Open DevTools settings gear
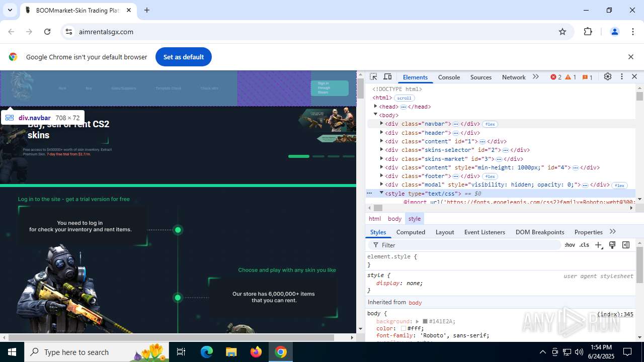 pyautogui.click(x=608, y=77)
